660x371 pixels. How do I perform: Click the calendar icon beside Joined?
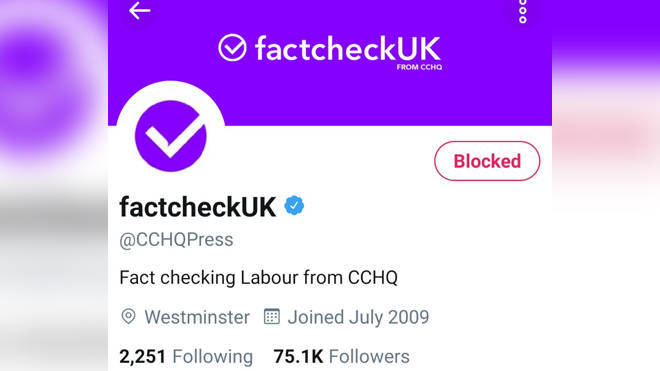pos(271,316)
